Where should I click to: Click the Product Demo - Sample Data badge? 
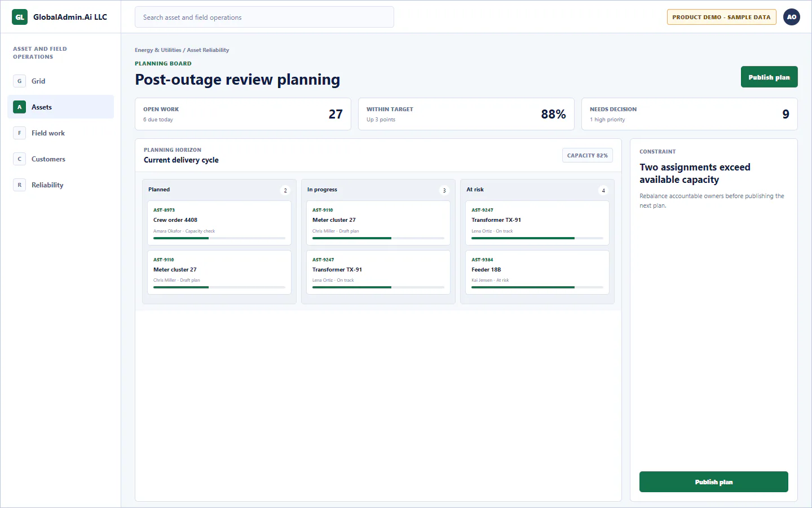tap(722, 17)
